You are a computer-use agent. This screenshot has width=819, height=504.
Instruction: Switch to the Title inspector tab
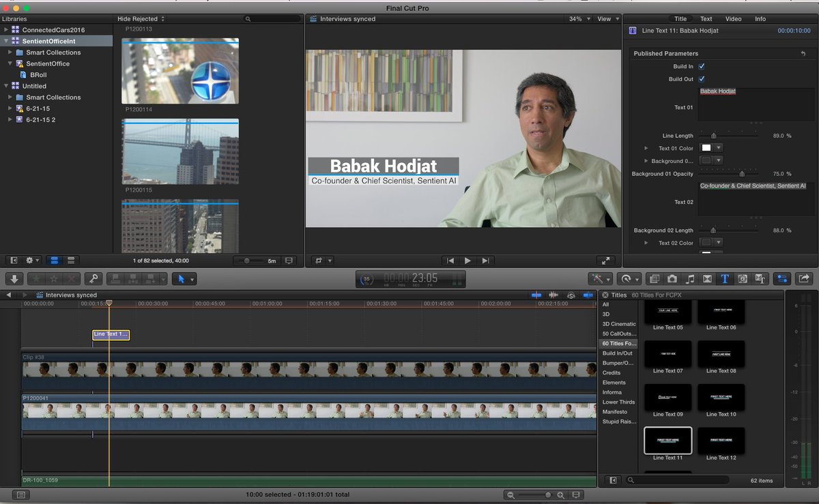[680, 19]
